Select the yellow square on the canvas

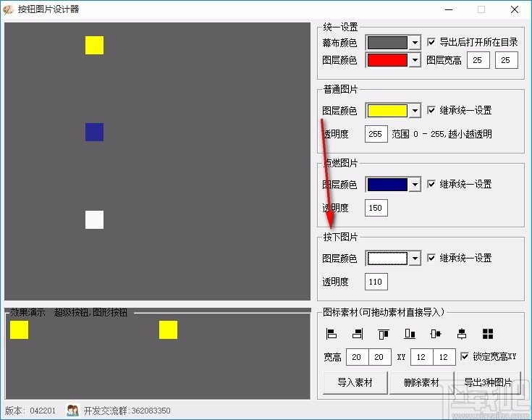tap(94, 45)
